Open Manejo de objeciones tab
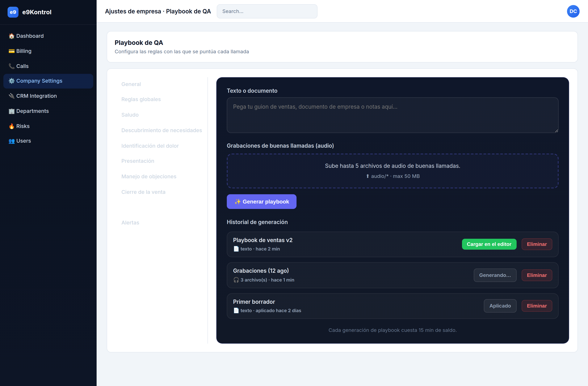Image resolution: width=588 pixels, height=386 pixels. click(149, 176)
